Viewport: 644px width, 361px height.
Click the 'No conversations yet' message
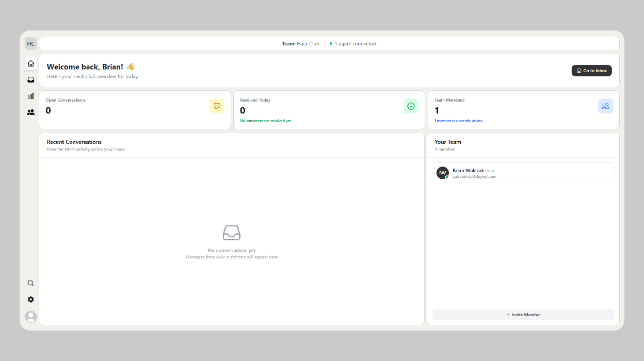pos(232,251)
